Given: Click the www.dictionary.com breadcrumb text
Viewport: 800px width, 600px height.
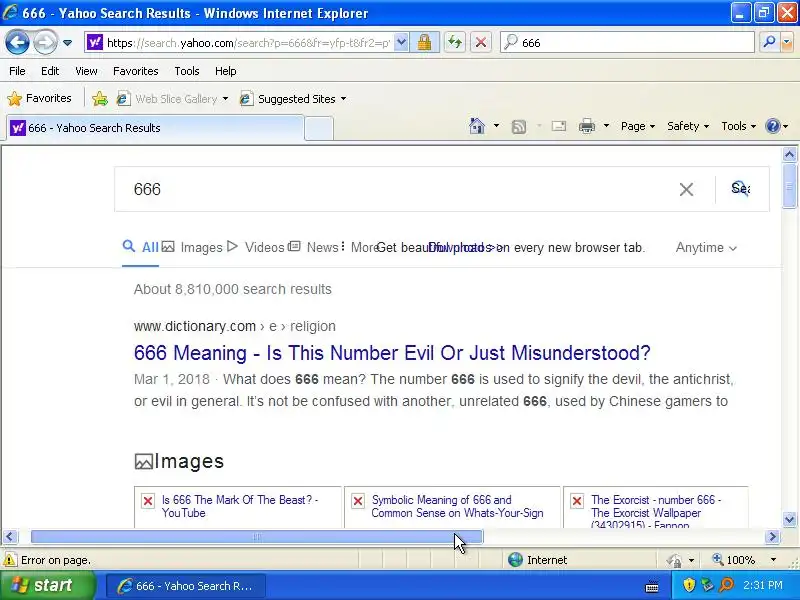Looking at the screenshot, I should tap(195, 327).
